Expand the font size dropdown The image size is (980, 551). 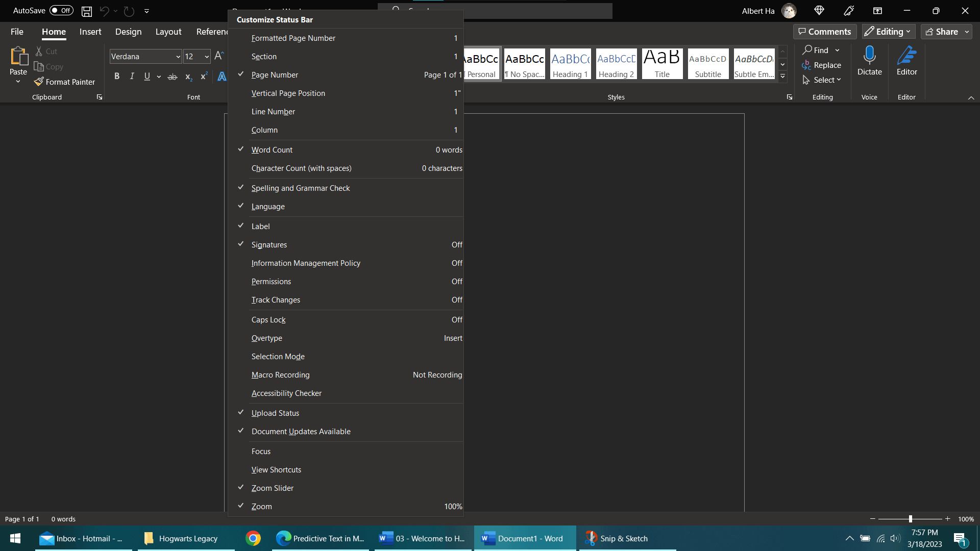(x=207, y=57)
